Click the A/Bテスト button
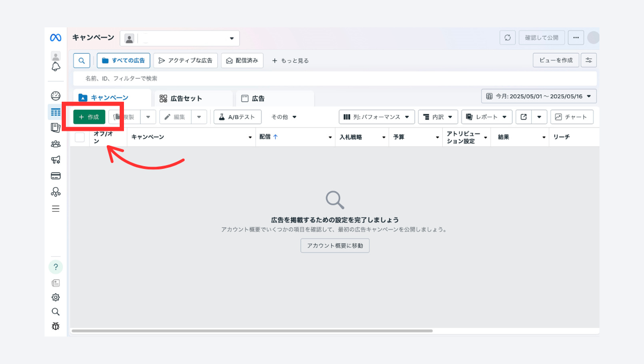Image resolution: width=644 pixels, height=364 pixels. (237, 117)
